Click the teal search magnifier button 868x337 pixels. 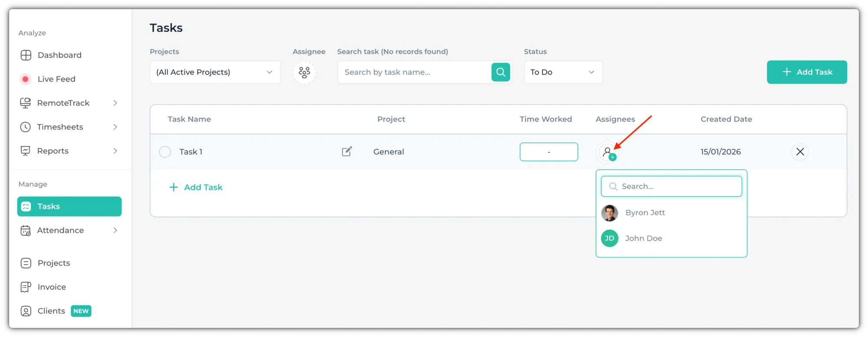click(x=500, y=72)
